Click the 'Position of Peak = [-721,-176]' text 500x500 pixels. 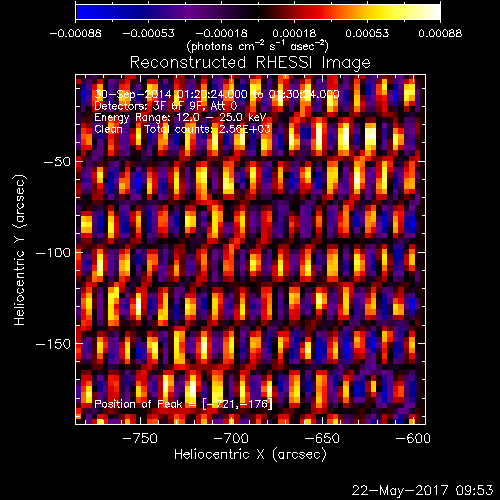[x=183, y=404]
